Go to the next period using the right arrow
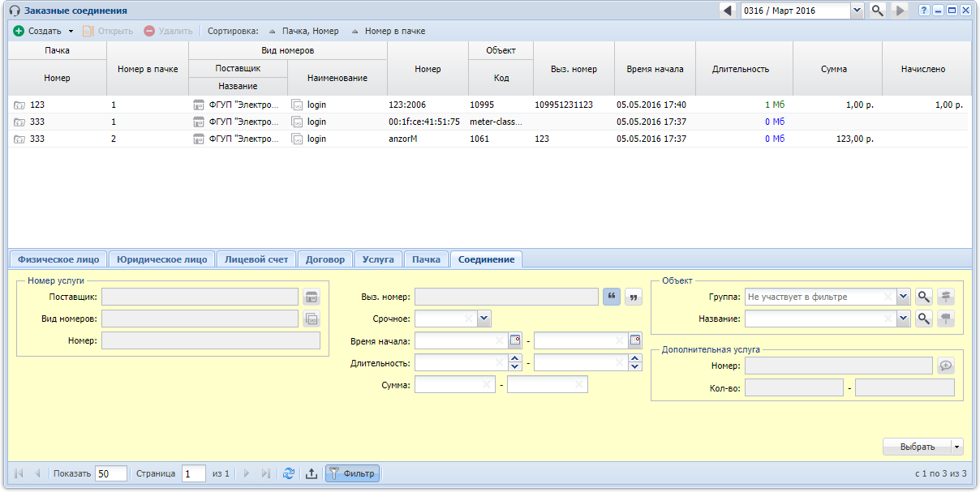Screen dimensions: 980x492 coord(899,11)
